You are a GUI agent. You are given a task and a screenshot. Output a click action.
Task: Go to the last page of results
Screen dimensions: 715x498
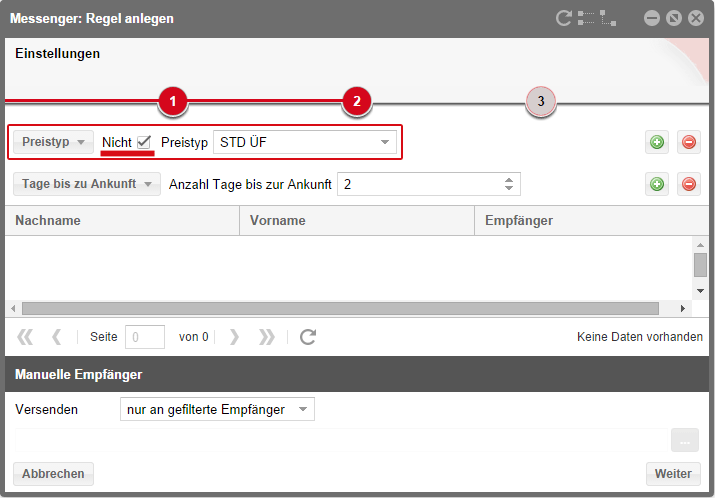click(x=267, y=337)
